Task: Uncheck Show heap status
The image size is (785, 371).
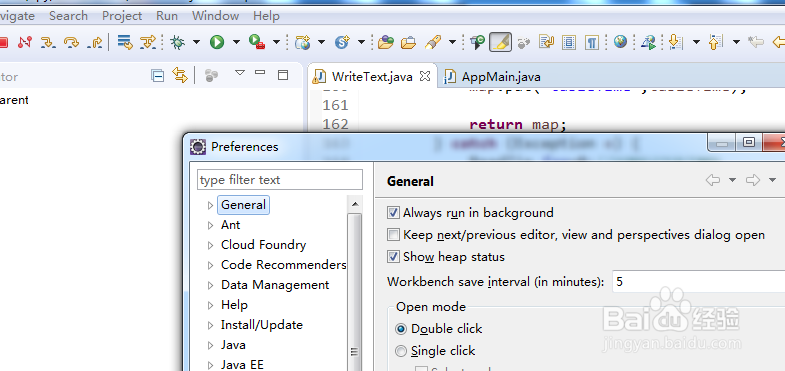Action: (x=394, y=257)
